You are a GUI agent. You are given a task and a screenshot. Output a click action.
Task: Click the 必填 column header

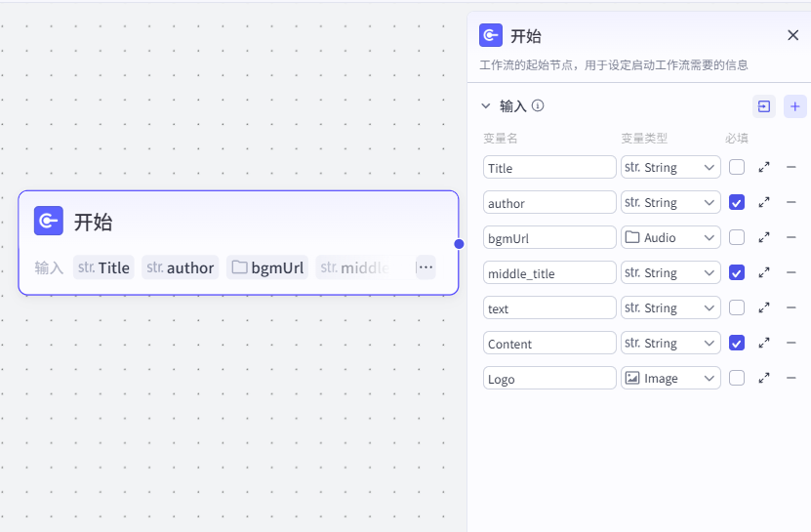click(737, 139)
